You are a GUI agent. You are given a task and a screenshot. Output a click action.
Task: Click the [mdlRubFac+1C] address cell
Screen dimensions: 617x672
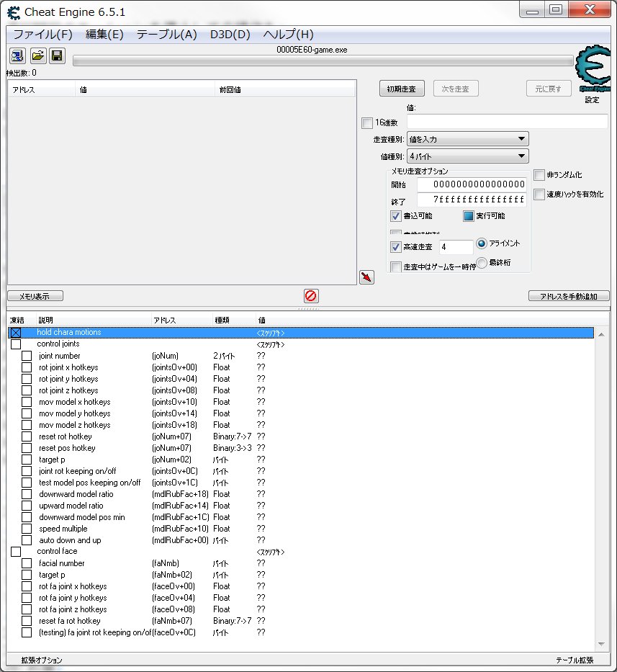click(x=181, y=517)
